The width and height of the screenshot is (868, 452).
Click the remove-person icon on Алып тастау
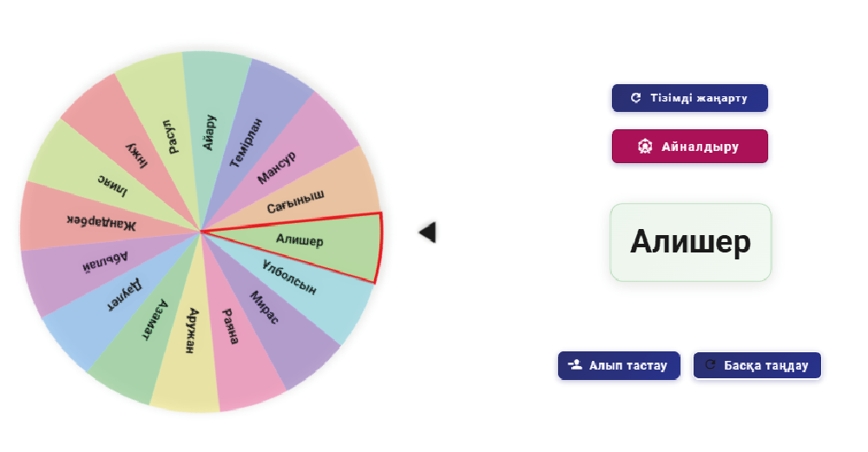(x=575, y=365)
